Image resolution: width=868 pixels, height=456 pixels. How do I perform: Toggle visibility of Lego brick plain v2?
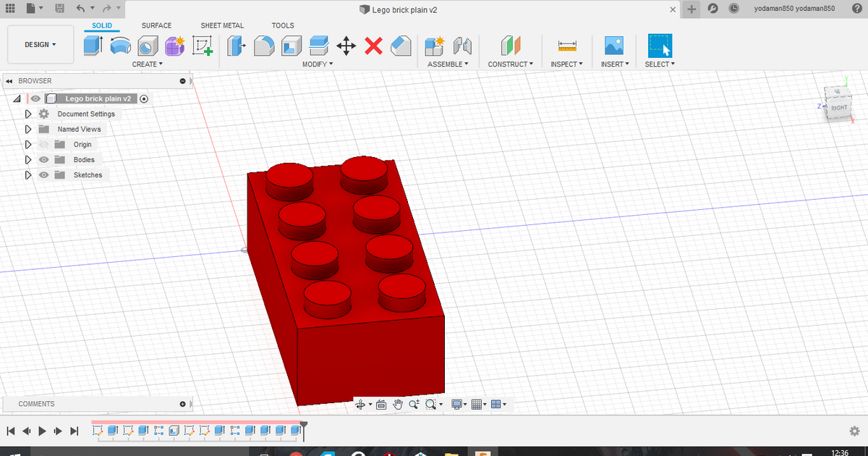[35, 98]
